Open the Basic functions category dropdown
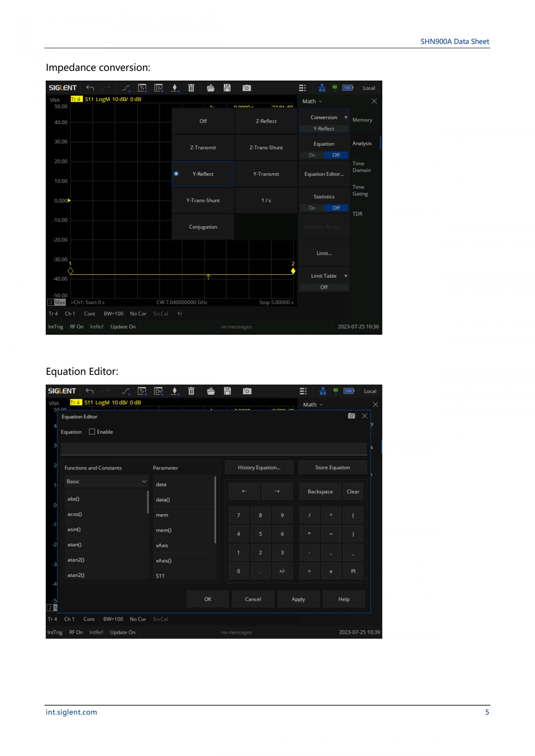The image size is (535, 756). [x=106, y=481]
